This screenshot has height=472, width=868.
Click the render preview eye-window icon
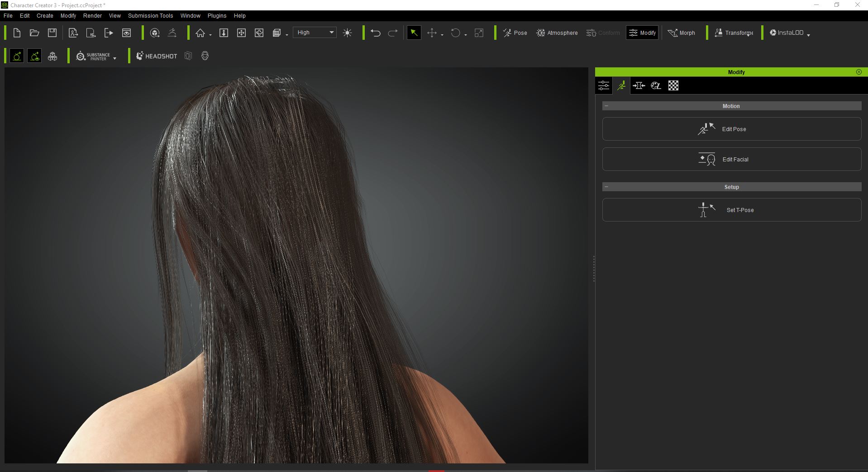click(x=127, y=33)
